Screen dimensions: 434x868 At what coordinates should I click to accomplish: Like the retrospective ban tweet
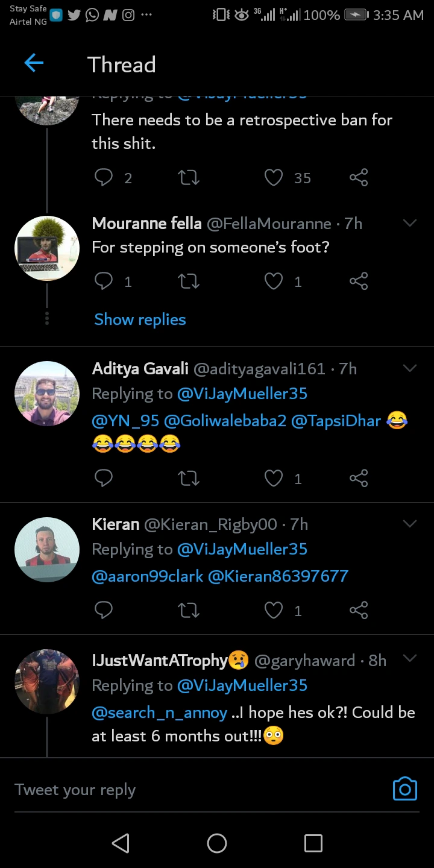(x=274, y=177)
